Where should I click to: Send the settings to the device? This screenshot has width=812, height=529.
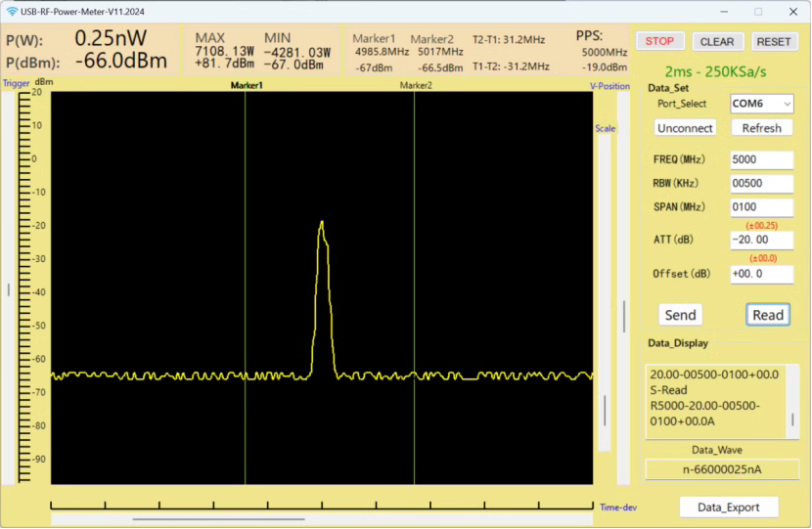[x=680, y=314]
